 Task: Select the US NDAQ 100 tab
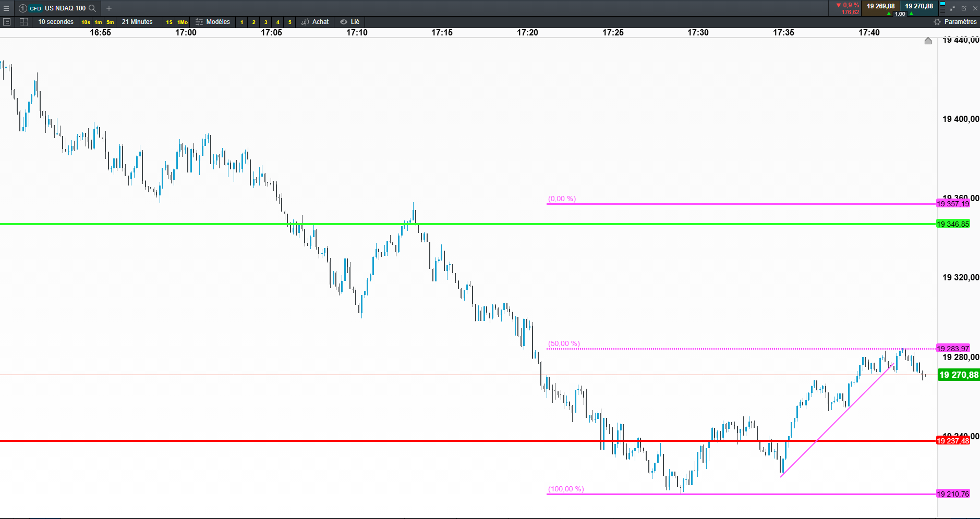pyautogui.click(x=65, y=8)
